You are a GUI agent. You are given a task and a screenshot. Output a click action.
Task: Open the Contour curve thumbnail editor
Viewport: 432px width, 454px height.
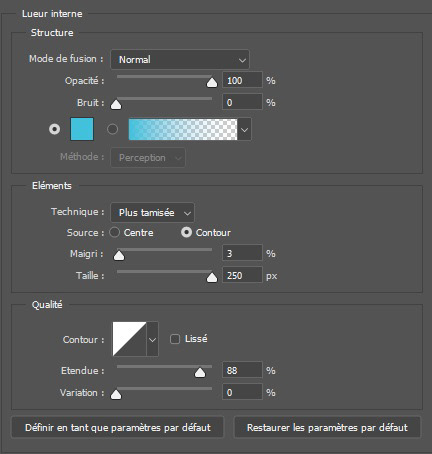tap(129, 339)
